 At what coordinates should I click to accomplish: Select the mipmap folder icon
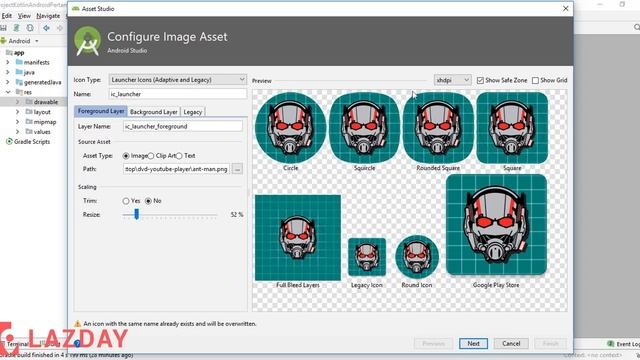coord(29,121)
